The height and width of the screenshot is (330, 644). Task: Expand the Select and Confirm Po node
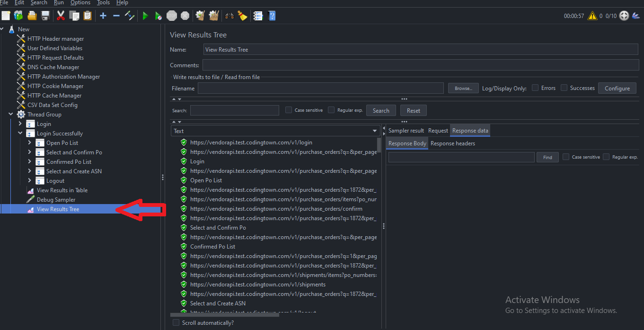tap(29, 152)
